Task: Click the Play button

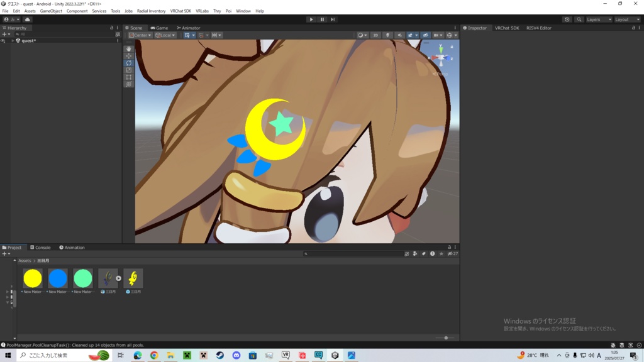Action: click(311, 19)
